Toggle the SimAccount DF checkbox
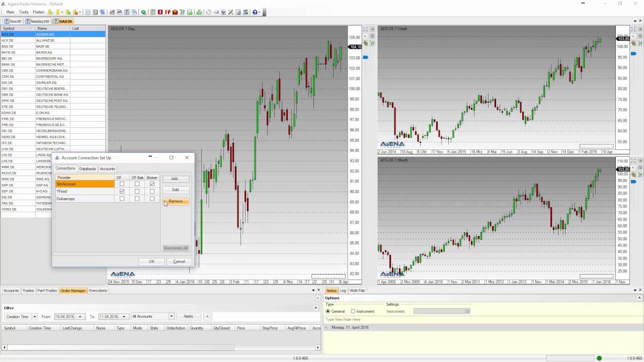This screenshot has width=644, height=362. 122,184
